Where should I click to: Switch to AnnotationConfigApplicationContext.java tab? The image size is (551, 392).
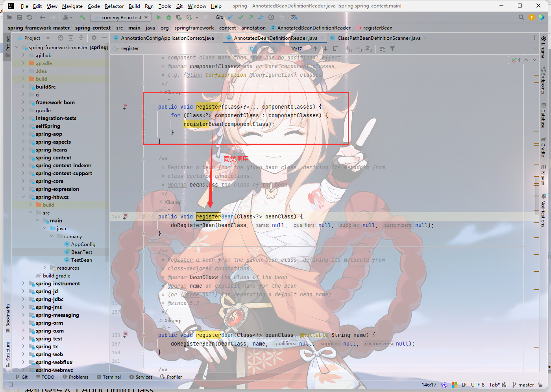[x=167, y=38]
